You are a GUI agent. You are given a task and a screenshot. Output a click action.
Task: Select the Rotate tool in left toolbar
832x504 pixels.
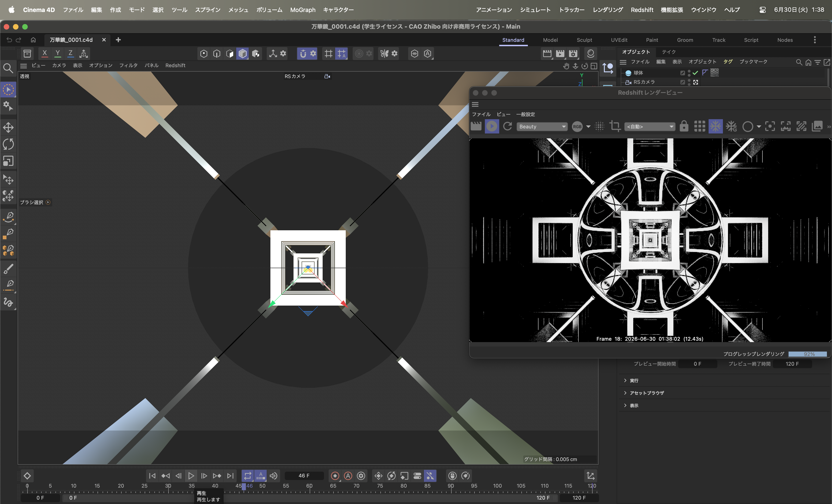(8, 145)
